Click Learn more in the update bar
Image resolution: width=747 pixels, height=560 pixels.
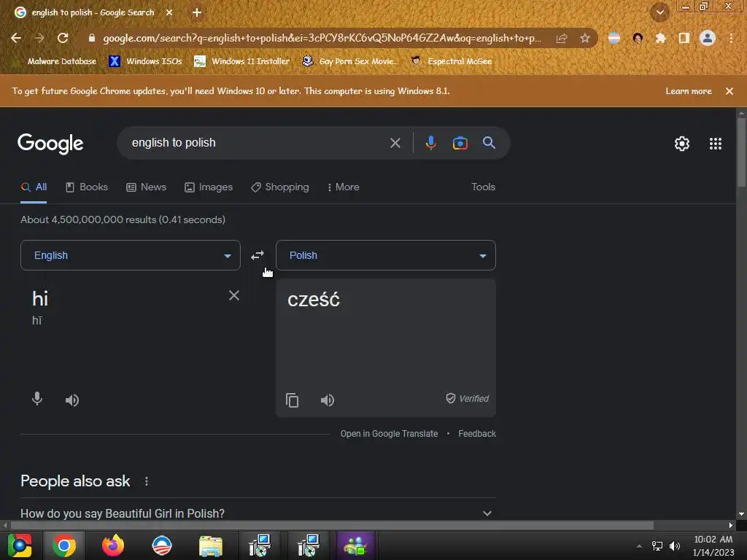coord(689,91)
